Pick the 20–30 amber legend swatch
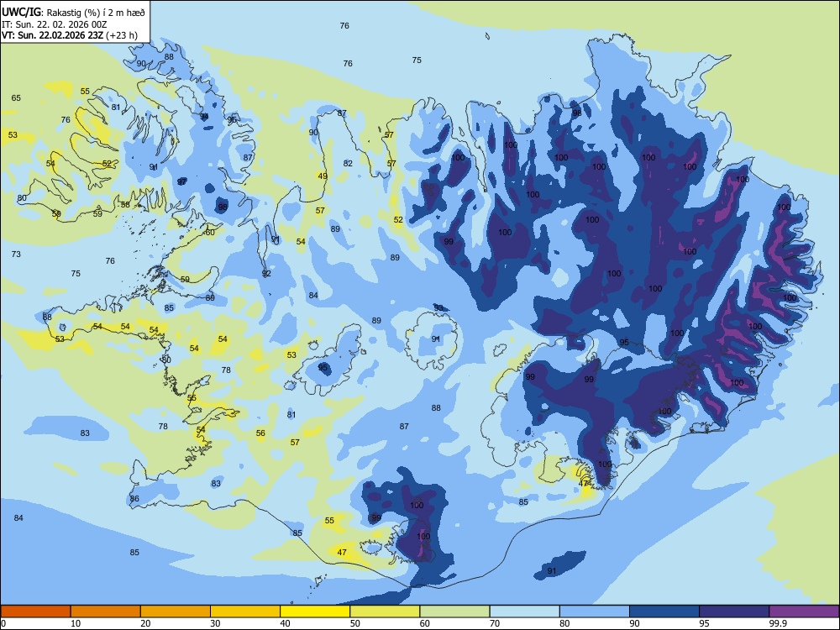840x630 pixels. click(x=176, y=612)
